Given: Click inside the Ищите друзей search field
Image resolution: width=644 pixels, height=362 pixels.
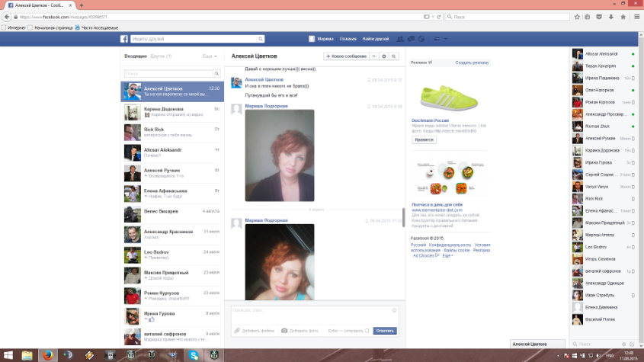Looking at the screenshot, I should [x=194, y=39].
